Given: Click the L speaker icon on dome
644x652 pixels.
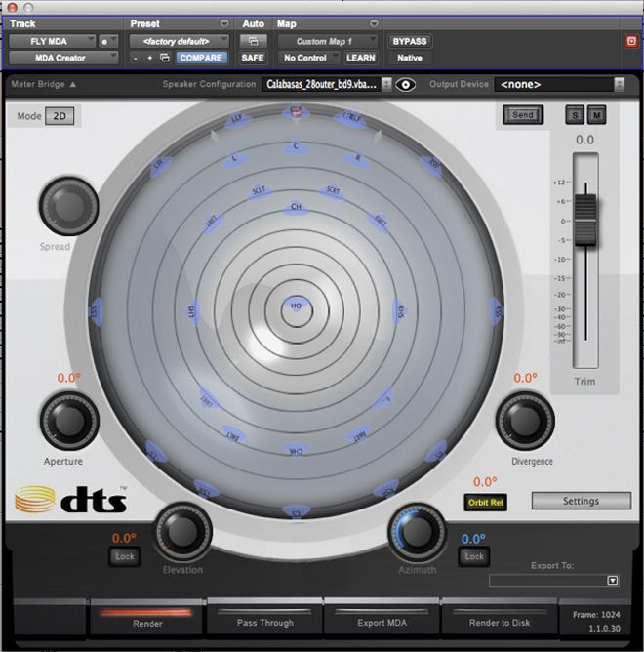Looking at the screenshot, I should tap(234, 159).
